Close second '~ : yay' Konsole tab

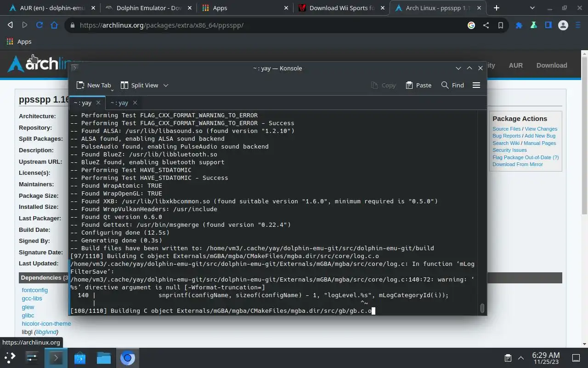135,103
